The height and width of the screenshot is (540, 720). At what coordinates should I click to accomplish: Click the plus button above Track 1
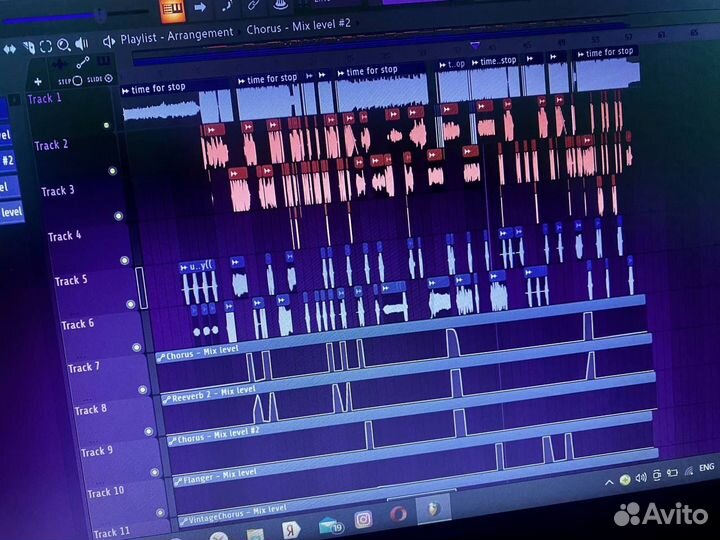click(x=38, y=81)
